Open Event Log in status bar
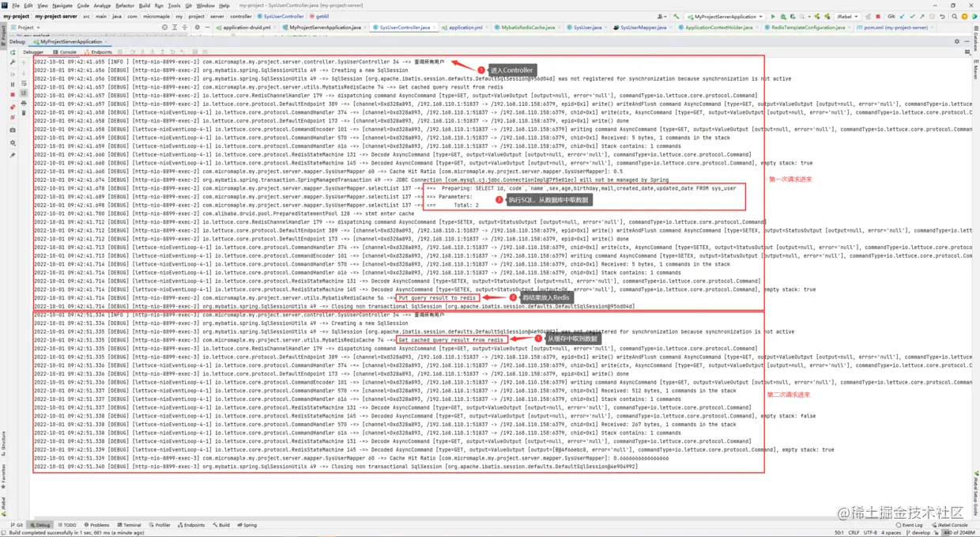Viewport: 980px width, 537px height. pos(909,525)
